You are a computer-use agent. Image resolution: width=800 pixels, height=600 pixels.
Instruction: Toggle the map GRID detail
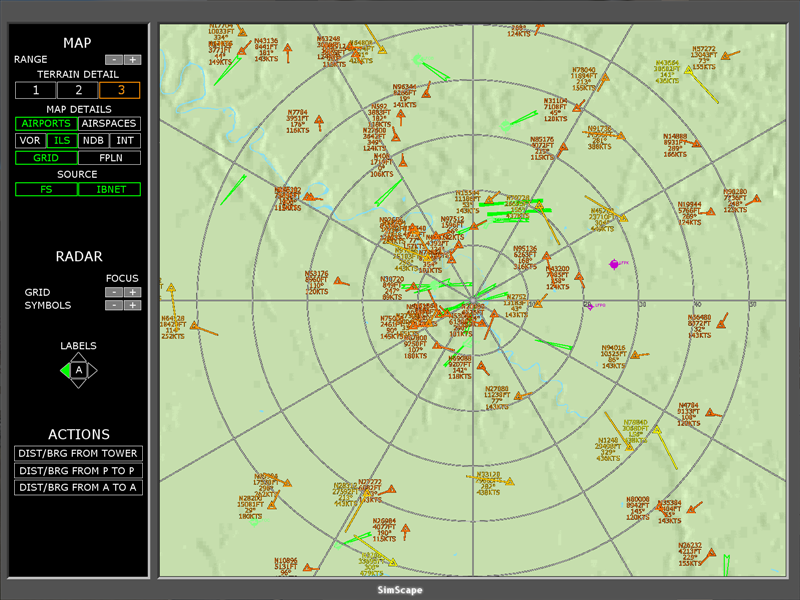coord(46,158)
